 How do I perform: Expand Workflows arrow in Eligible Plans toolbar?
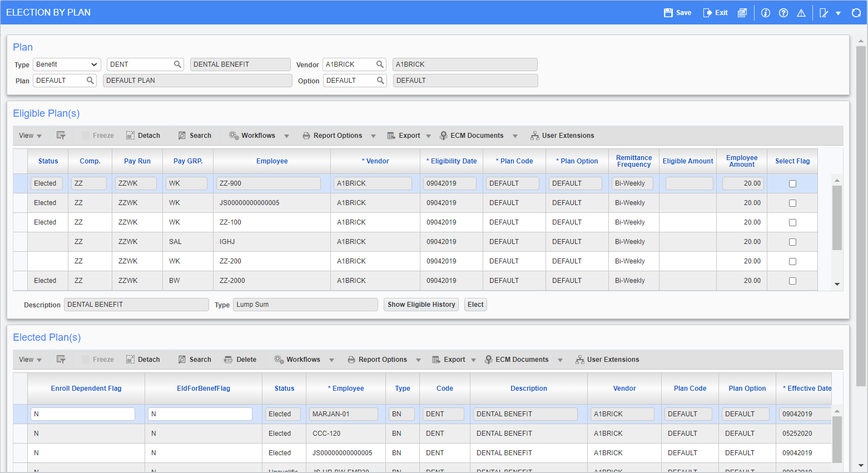click(x=287, y=136)
